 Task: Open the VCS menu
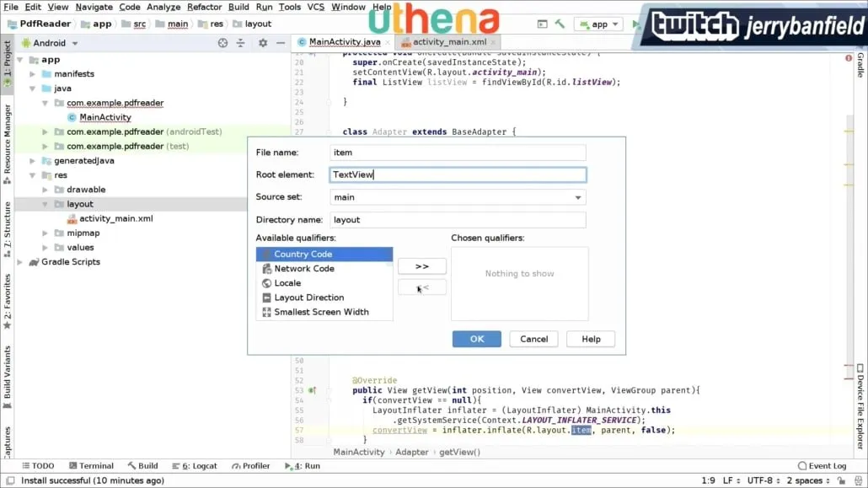pos(315,7)
